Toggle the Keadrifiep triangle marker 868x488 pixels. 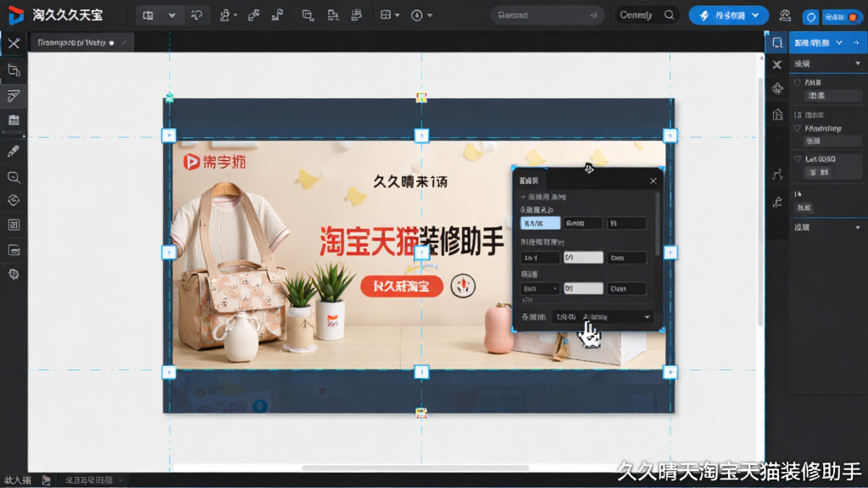pos(798,129)
